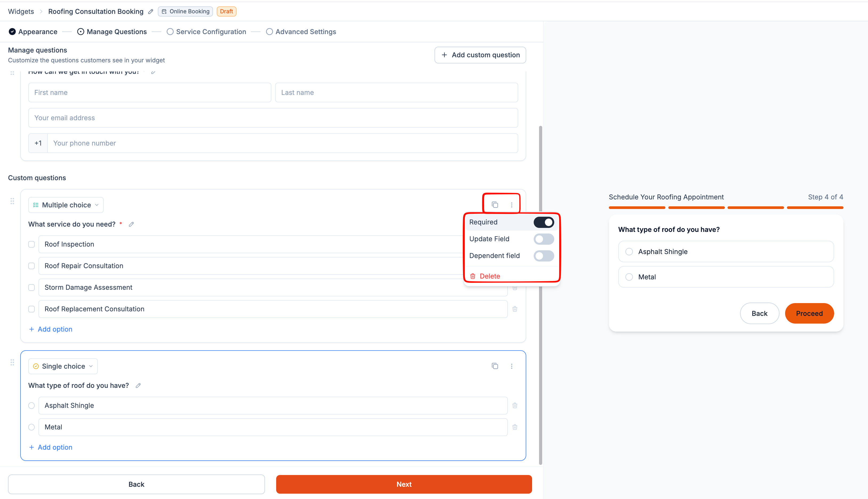This screenshot has height=499, width=868.
Task: Add option to the Single choice question
Action: coord(51,447)
